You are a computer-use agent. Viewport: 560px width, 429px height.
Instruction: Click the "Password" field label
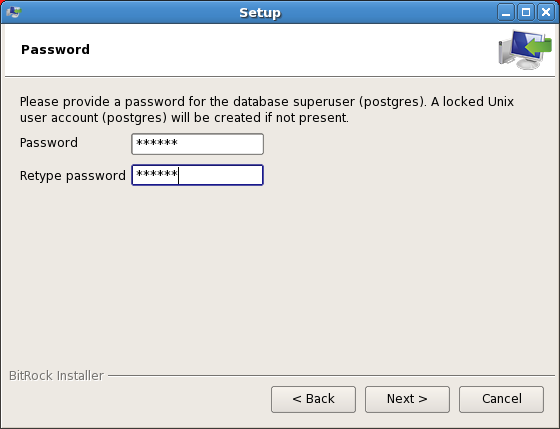[49, 143]
